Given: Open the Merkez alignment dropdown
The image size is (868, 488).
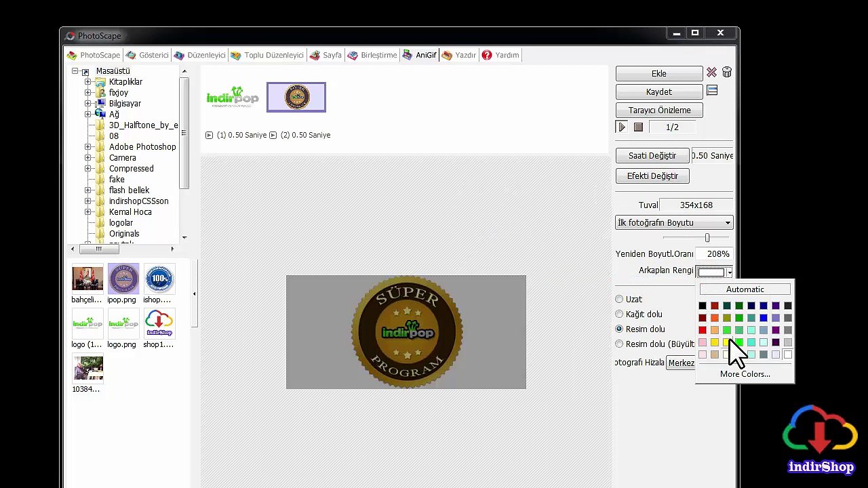Looking at the screenshot, I should (681, 363).
